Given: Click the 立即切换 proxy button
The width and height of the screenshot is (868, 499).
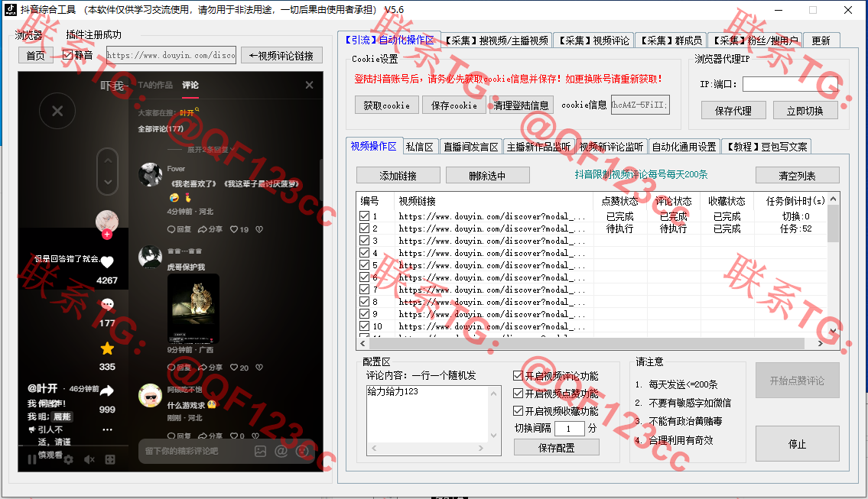Looking at the screenshot, I should [805, 111].
